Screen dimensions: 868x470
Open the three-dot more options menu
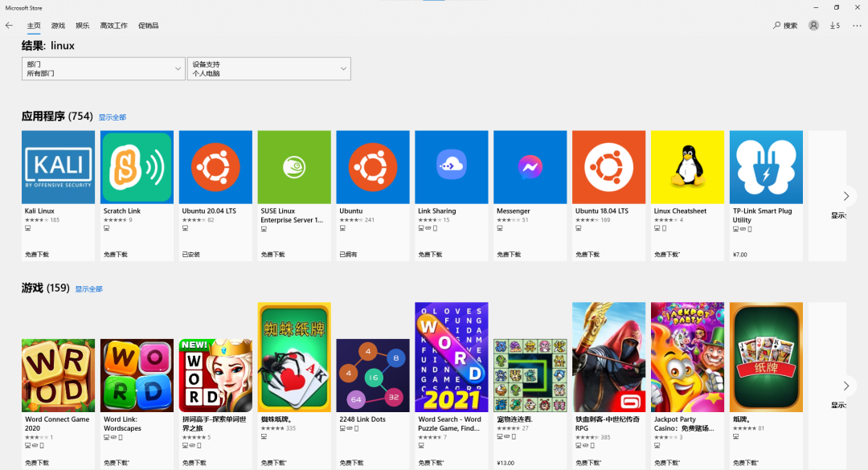click(857, 26)
